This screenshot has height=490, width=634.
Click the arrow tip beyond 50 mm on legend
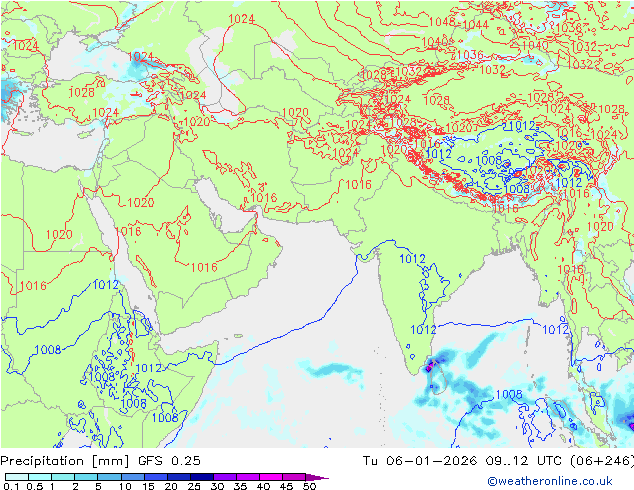[x=318, y=478]
